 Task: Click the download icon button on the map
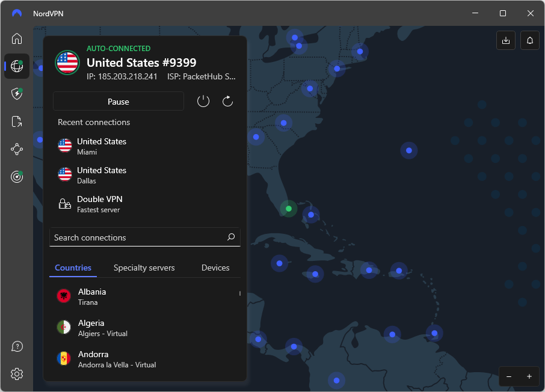coord(506,40)
